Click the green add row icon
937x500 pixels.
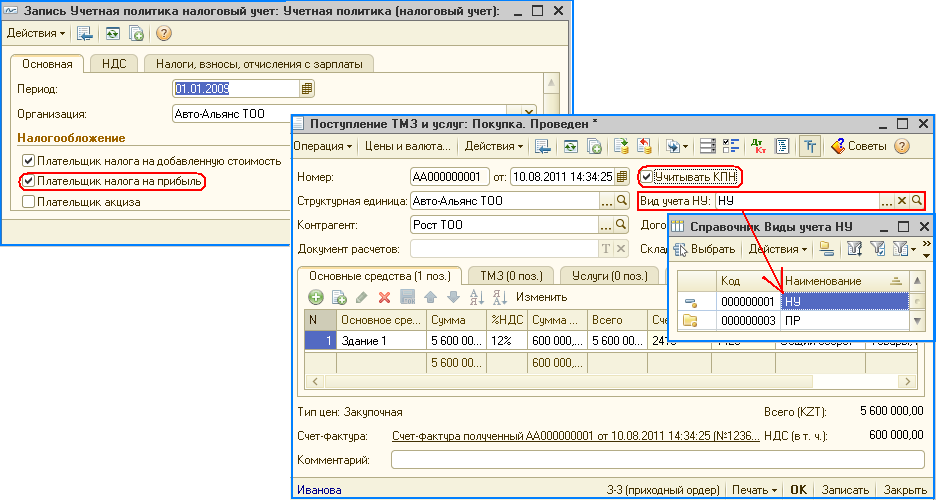pyautogui.click(x=315, y=297)
